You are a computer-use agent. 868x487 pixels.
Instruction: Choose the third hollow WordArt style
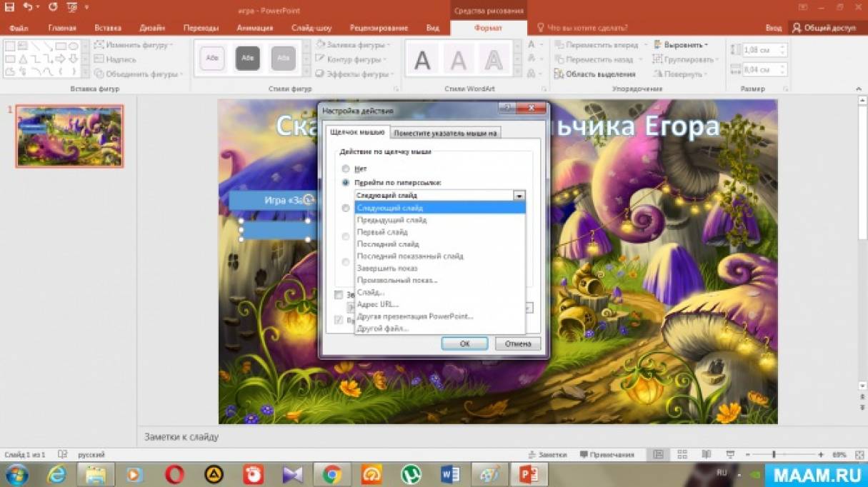pos(492,60)
